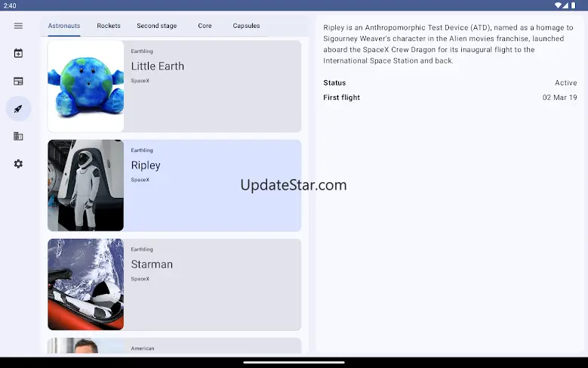The width and height of the screenshot is (588, 368).
Task: Open the Little Earth astronaut card
Action: tap(174, 86)
